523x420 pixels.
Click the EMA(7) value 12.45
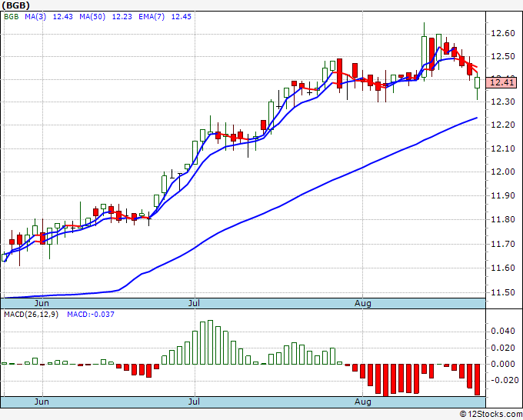[x=181, y=16]
